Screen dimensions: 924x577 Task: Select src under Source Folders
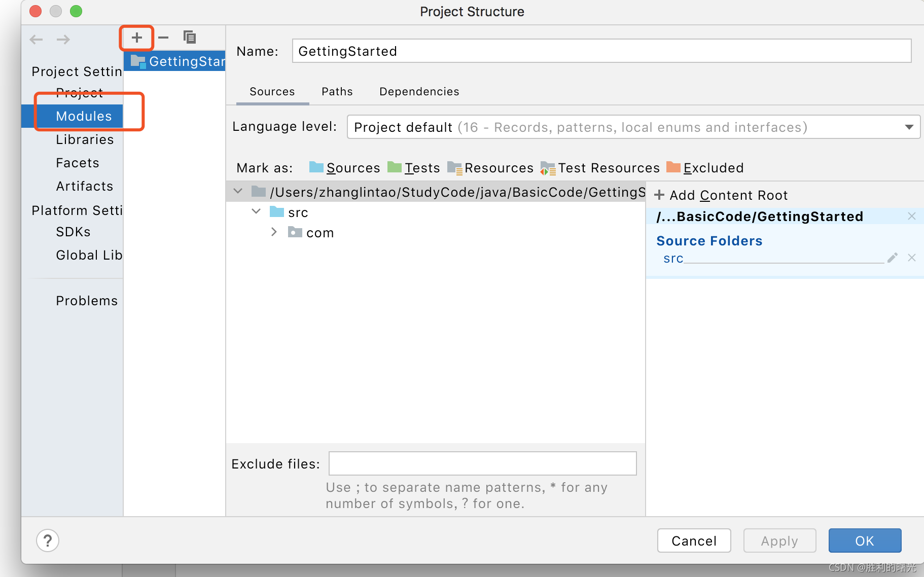click(673, 259)
